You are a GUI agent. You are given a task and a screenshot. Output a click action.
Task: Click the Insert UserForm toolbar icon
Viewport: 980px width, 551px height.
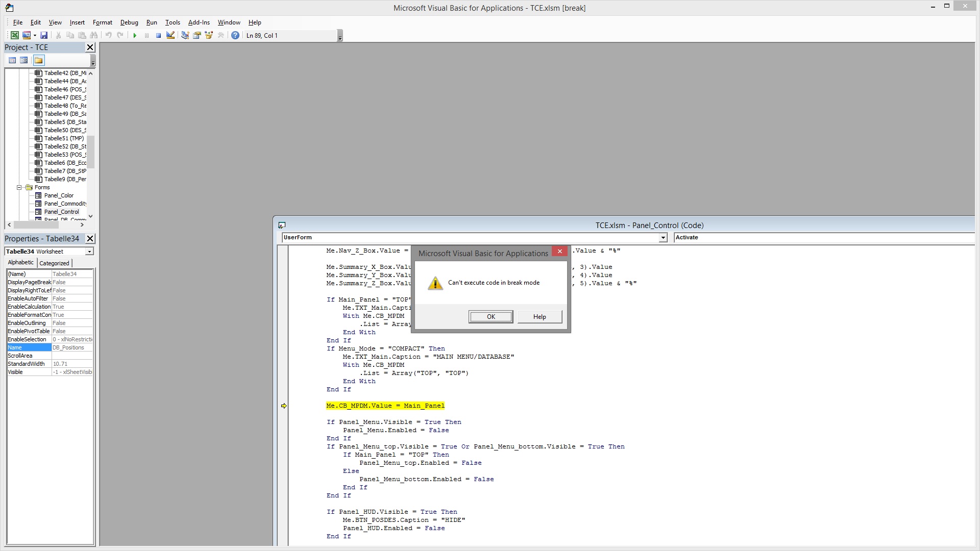click(x=26, y=35)
